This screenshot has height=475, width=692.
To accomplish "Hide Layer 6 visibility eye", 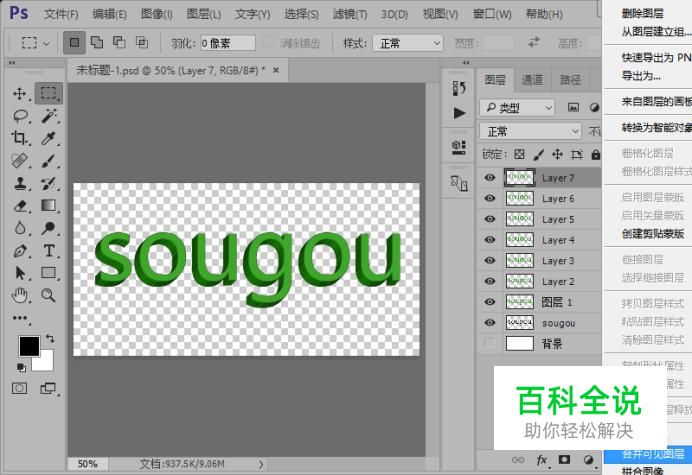I will (490, 198).
